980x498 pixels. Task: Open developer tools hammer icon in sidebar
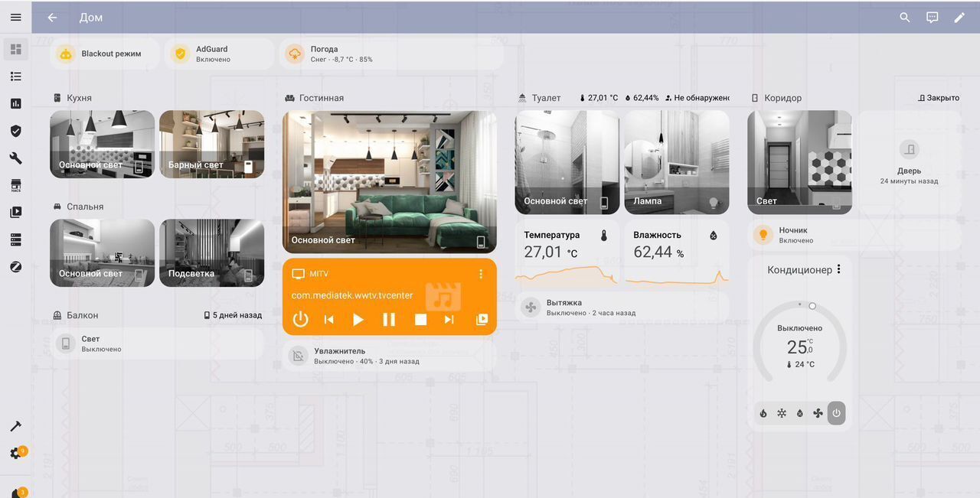tap(16, 426)
